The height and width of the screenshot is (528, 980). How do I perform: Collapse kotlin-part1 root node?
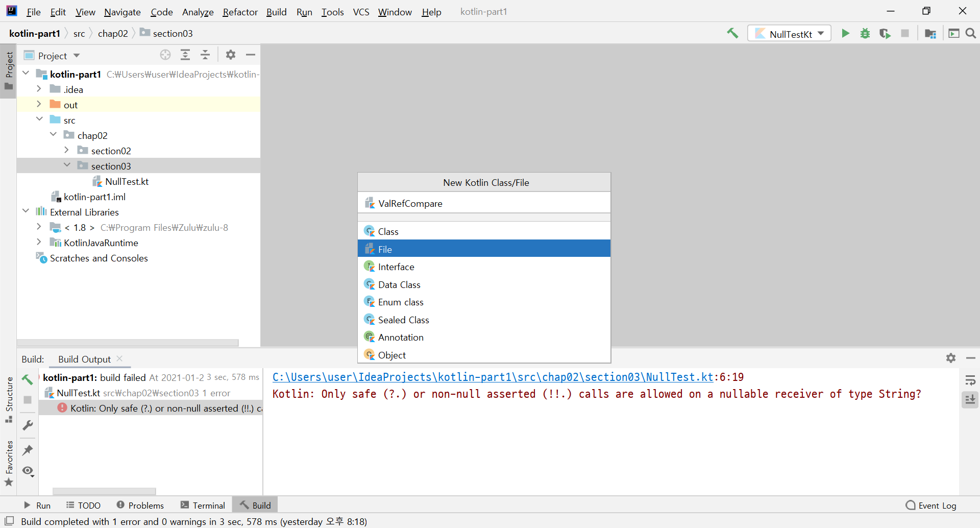[26, 74]
